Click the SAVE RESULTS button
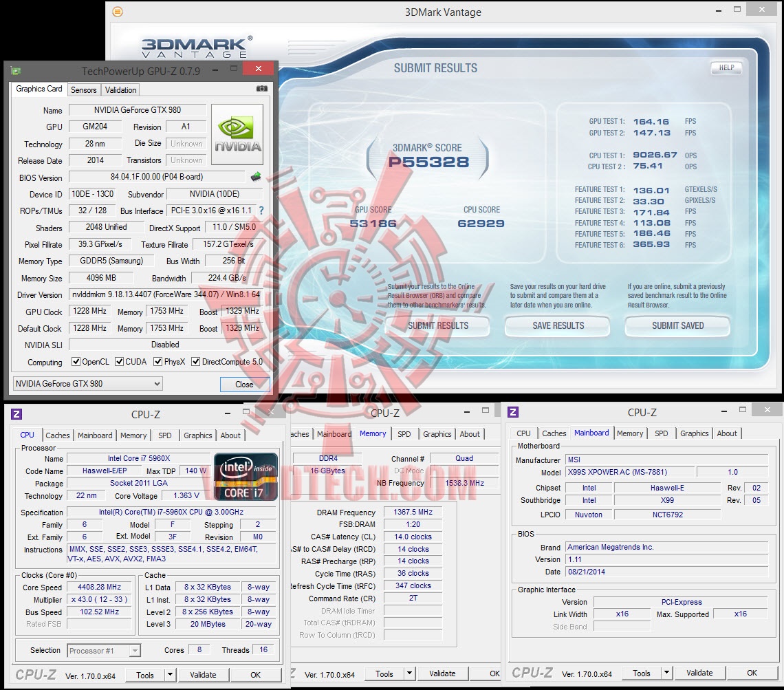This screenshot has width=784, height=690. click(558, 326)
